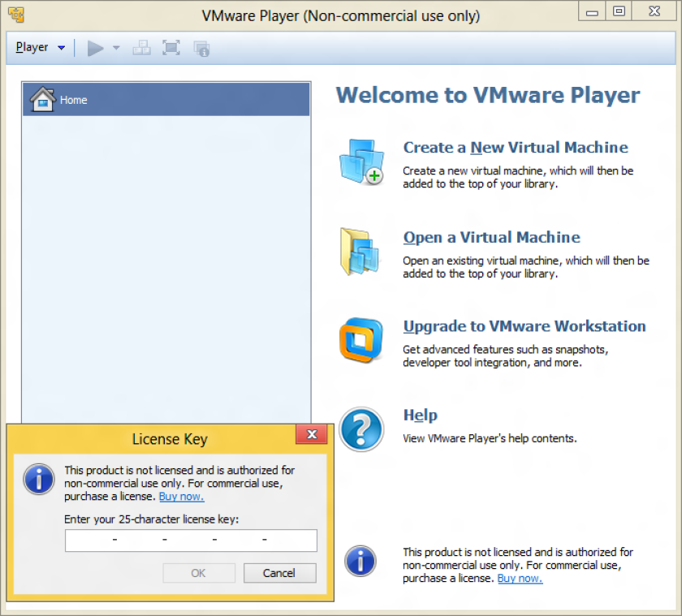Click 'Enter your 25-character license key:' label
The image size is (682, 616).
(x=151, y=519)
